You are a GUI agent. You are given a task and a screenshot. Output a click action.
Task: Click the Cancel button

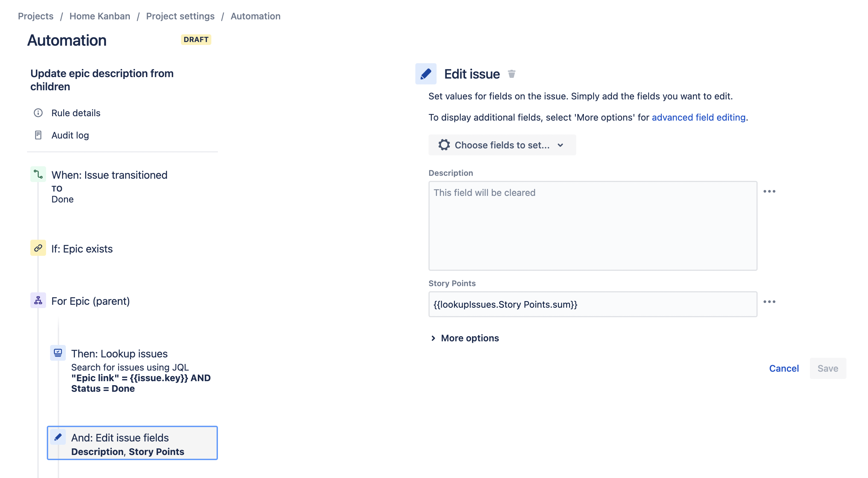point(784,368)
